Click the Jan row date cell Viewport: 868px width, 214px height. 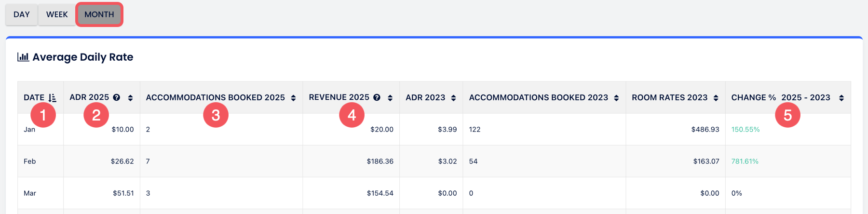tap(29, 129)
